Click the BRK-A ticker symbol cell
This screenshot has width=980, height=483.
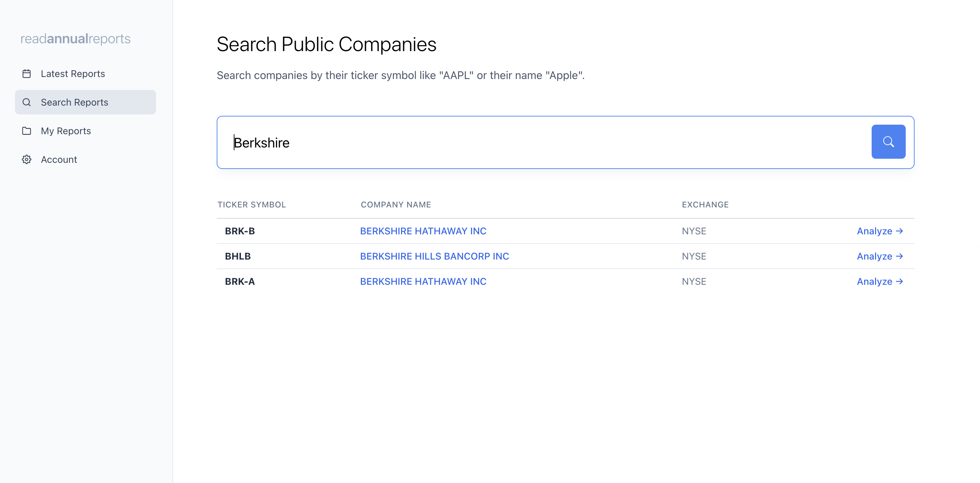(240, 281)
